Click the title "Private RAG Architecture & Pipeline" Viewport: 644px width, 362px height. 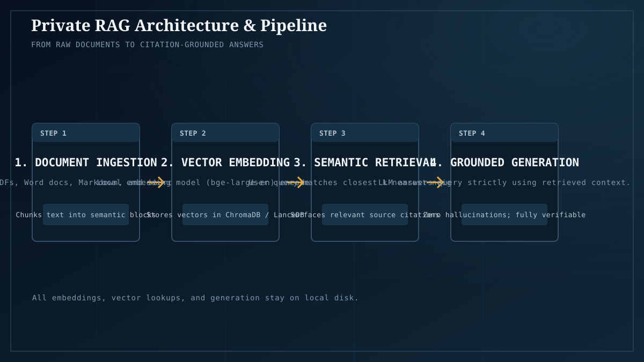pos(179,25)
